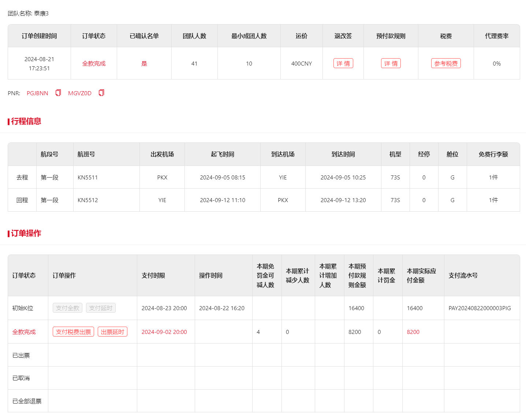Open 详情 under 预付款规则 column

click(x=391, y=63)
